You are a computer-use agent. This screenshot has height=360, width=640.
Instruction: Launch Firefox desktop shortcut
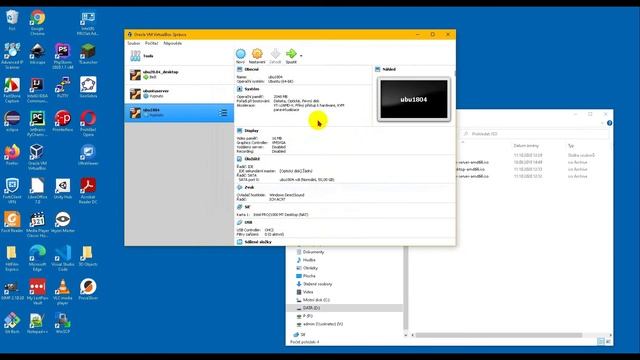click(x=12, y=155)
